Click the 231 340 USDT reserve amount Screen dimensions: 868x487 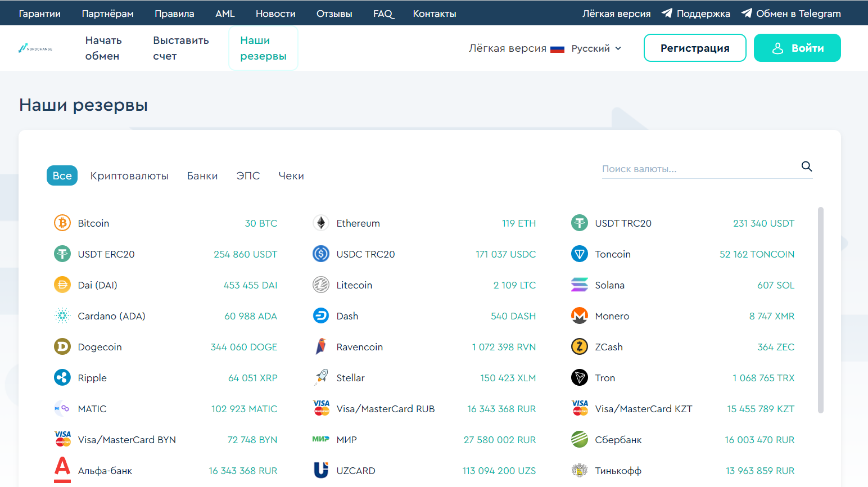click(x=763, y=223)
